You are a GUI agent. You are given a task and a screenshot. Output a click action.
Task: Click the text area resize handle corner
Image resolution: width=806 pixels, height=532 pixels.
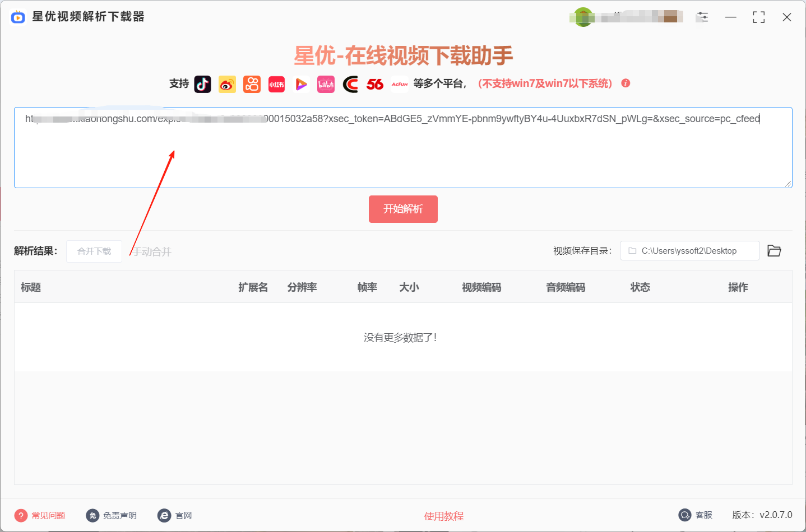[788, 184]
